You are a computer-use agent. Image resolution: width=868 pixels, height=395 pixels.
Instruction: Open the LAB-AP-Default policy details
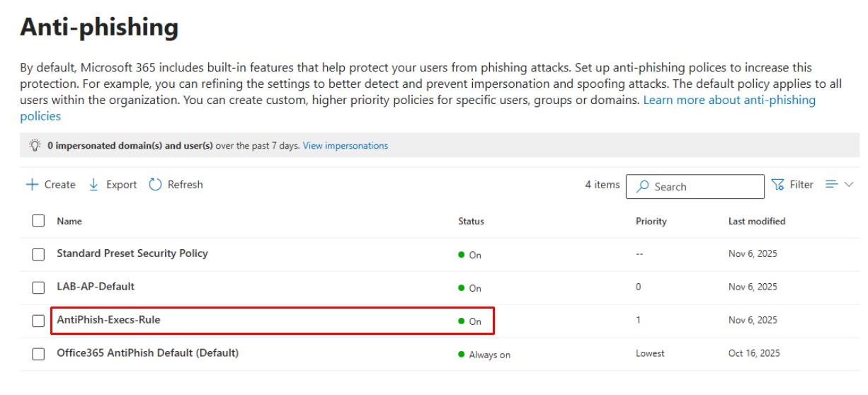96,287
